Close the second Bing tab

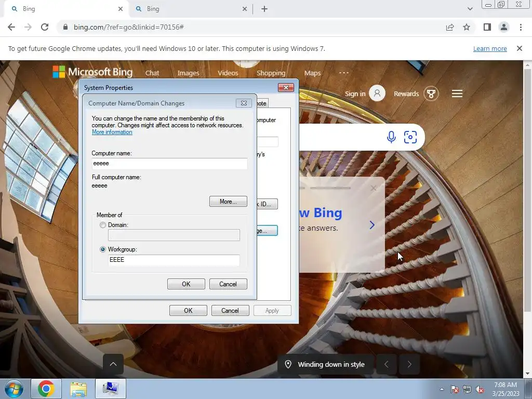tap(245, 9)
